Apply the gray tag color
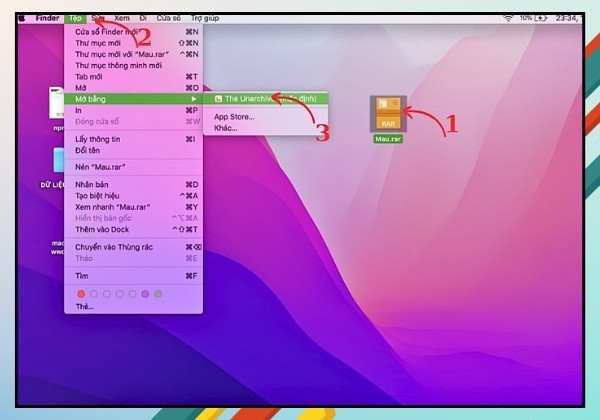This screenshot has width=600, height=420. (158, 294)
